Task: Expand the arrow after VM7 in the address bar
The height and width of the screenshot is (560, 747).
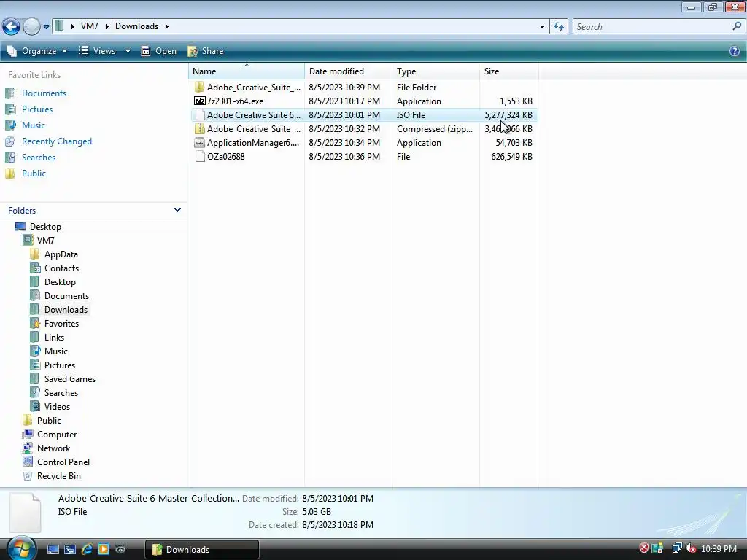Action: click(x=107, y=26)
